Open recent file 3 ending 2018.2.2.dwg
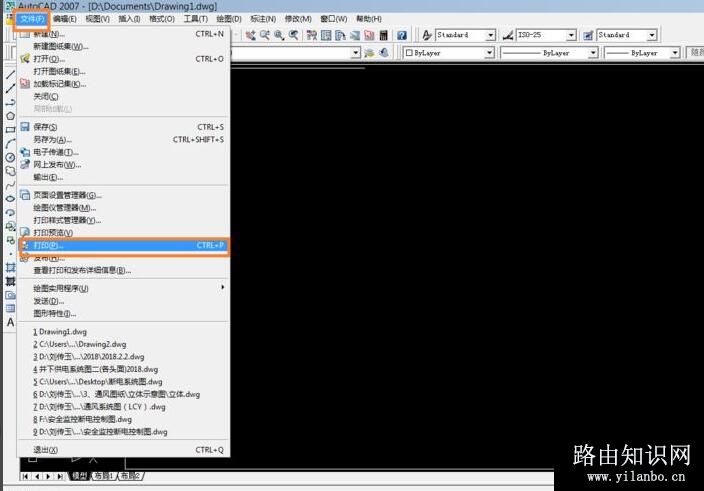704x491 pixels. (x=124, y=357)
